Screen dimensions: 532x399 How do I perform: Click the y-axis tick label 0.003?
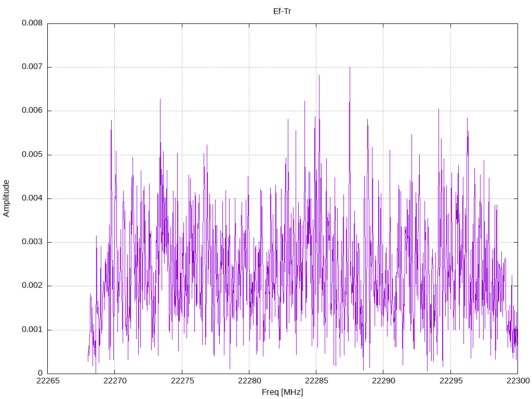32,242
